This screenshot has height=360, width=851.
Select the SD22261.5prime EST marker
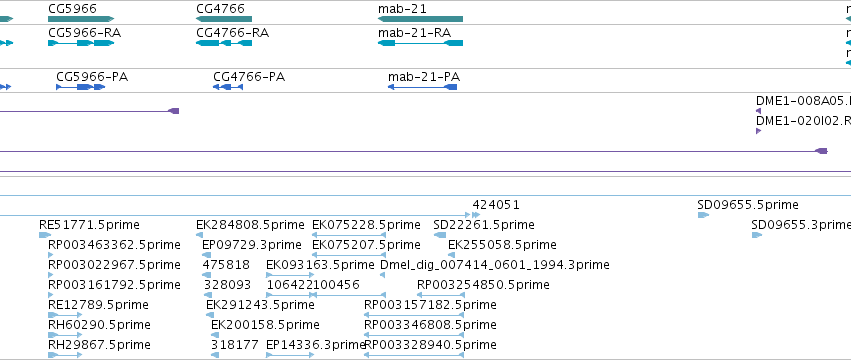coord(440,235)
